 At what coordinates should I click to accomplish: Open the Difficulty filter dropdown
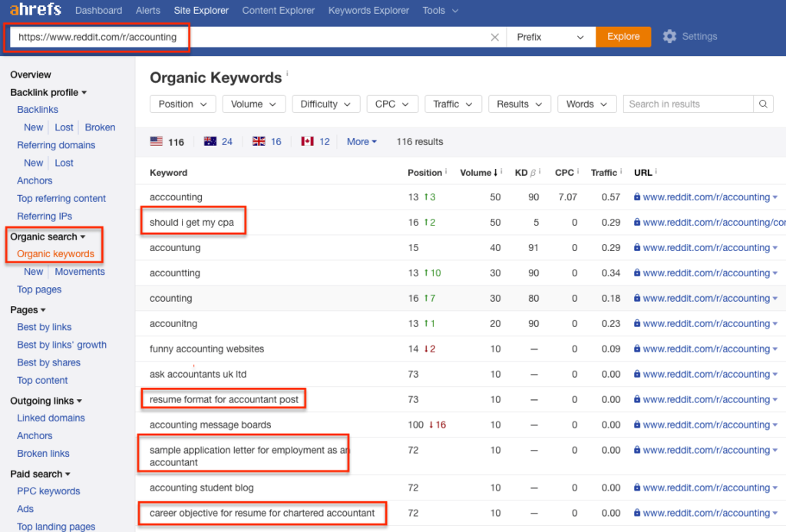325,104
